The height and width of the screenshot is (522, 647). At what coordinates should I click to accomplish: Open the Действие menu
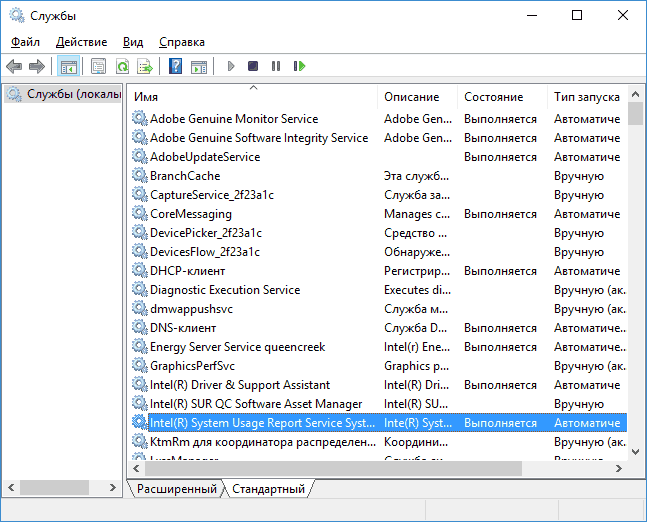(x=81, y=42)
